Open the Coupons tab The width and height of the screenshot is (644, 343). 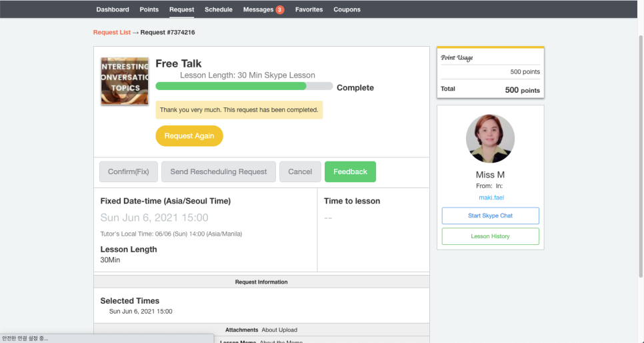347,9
